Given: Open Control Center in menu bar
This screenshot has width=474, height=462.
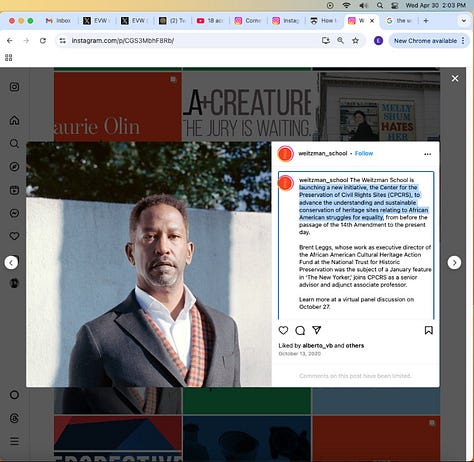Looking at the screenshot, I should 395,5.
